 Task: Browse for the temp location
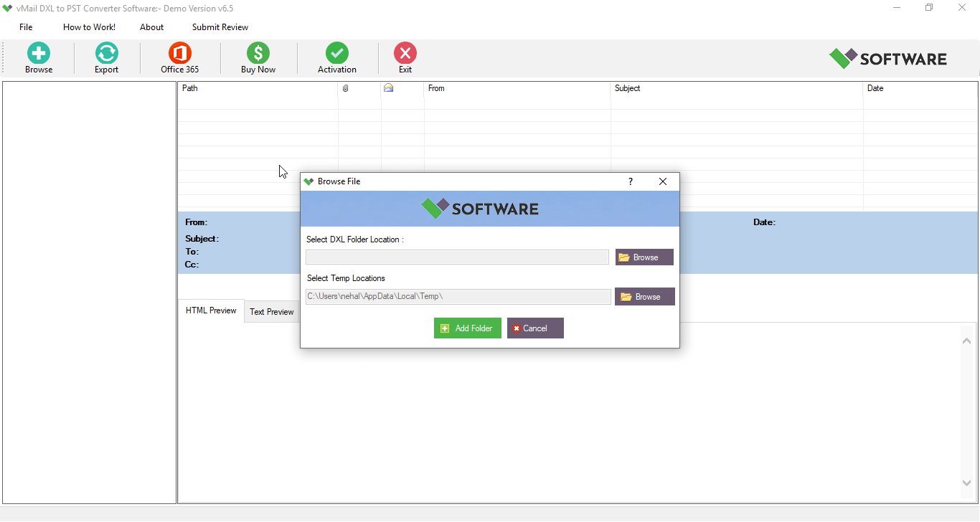click(644, 296)
